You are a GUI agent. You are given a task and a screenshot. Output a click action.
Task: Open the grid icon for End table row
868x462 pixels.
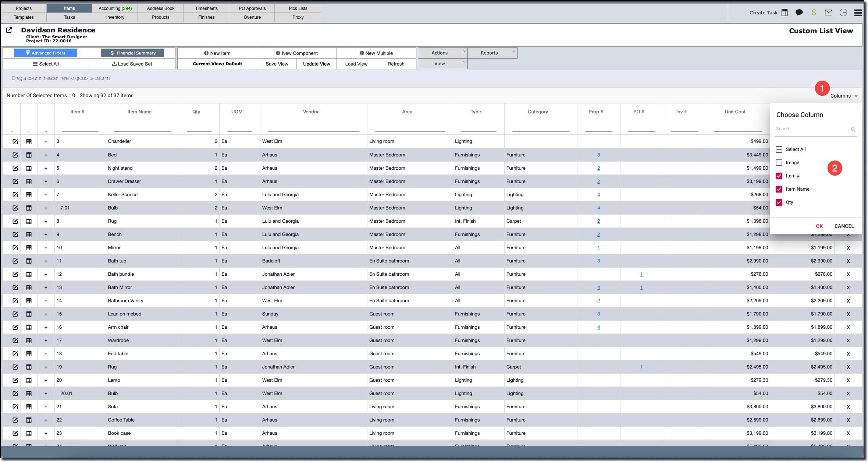(x=29, y=354)
